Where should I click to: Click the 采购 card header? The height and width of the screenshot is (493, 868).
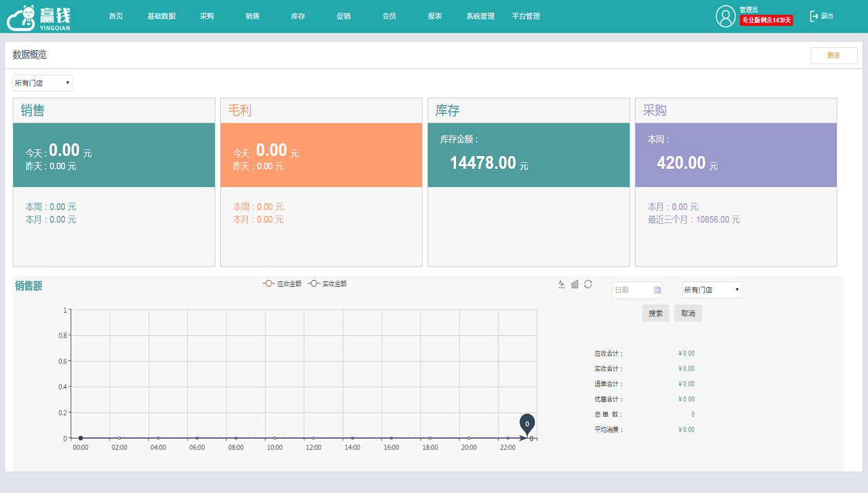pyautogui.click(x=736, y=111)
